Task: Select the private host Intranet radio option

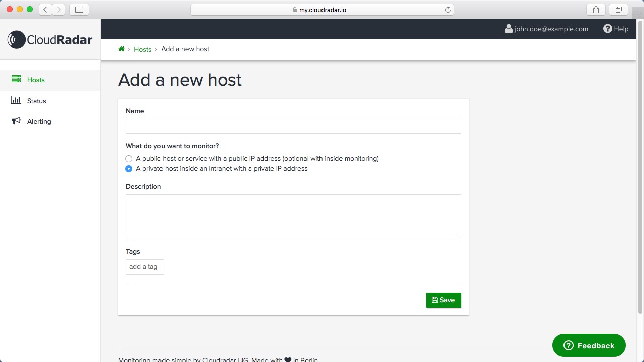Action: (129, 169)
